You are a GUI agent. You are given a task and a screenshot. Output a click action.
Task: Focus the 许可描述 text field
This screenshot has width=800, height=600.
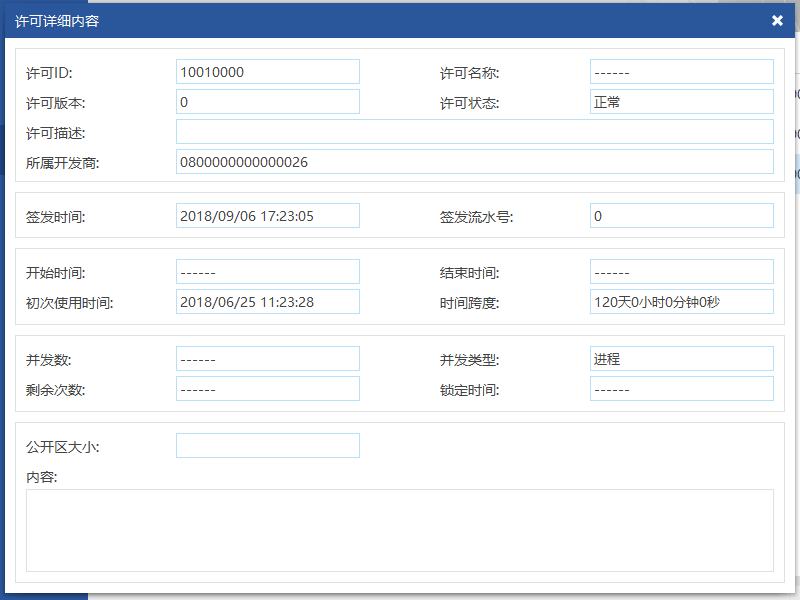474,132
